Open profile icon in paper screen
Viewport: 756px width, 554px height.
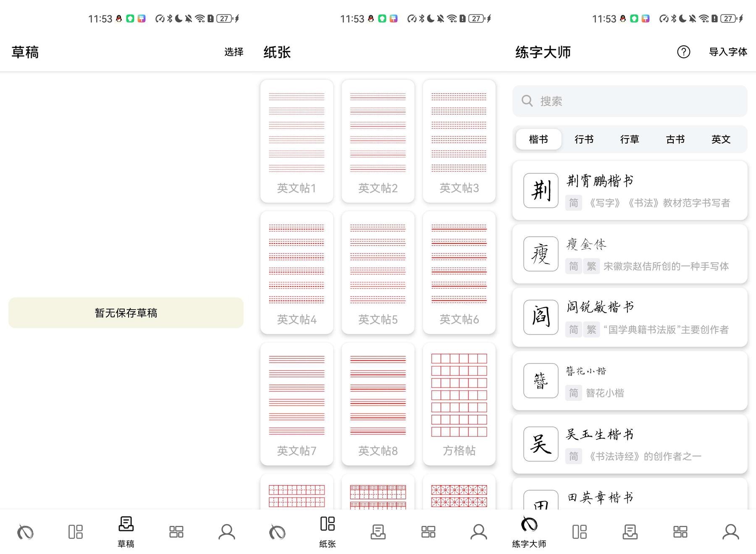point(479,532)
